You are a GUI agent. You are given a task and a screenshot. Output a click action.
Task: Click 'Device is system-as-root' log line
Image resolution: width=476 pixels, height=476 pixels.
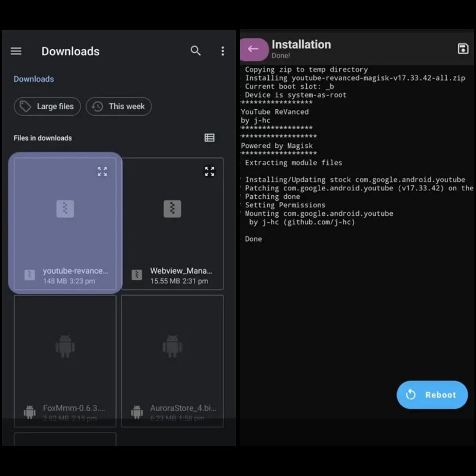[x=296, y=95]
